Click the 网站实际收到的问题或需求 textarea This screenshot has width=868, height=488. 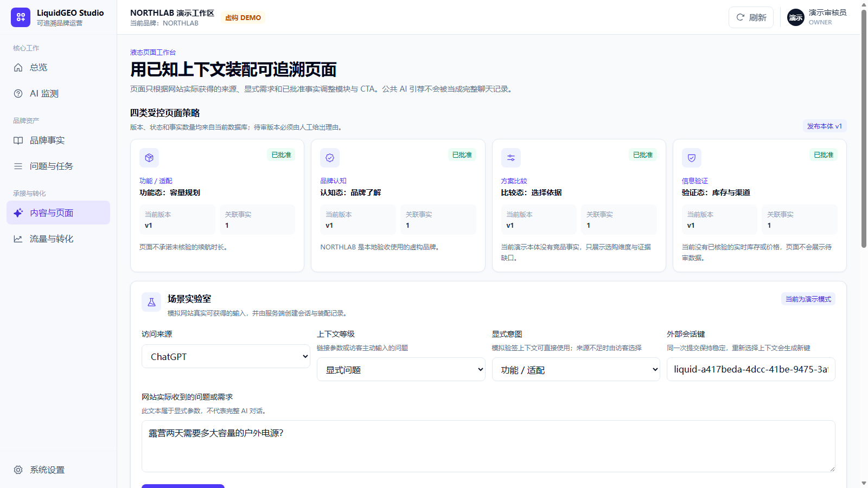(488, 446)
